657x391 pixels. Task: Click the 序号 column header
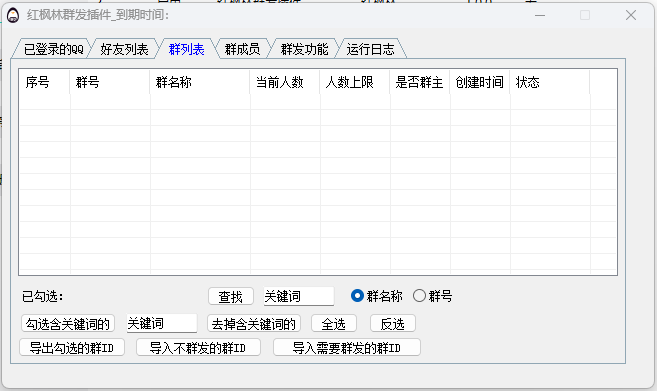[44, 82]
